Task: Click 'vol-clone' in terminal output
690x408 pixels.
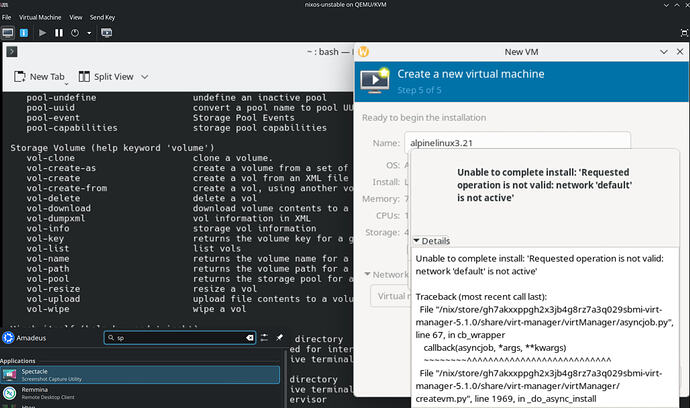Action: 50,158
